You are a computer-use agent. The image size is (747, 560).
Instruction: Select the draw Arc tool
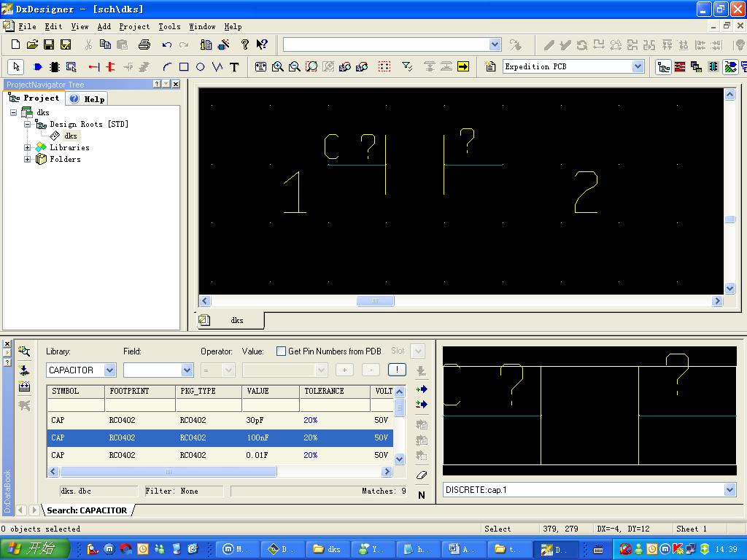[x=167, y=67]
